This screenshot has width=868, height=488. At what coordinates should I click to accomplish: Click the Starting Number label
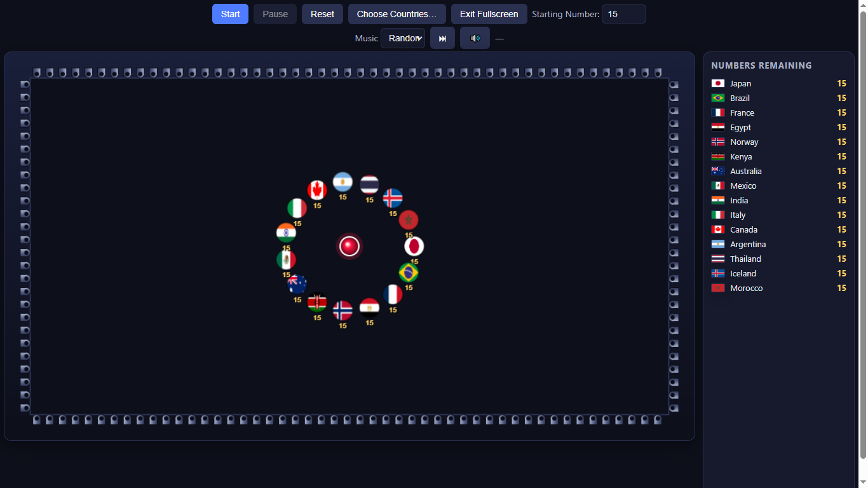pos(566,14)
